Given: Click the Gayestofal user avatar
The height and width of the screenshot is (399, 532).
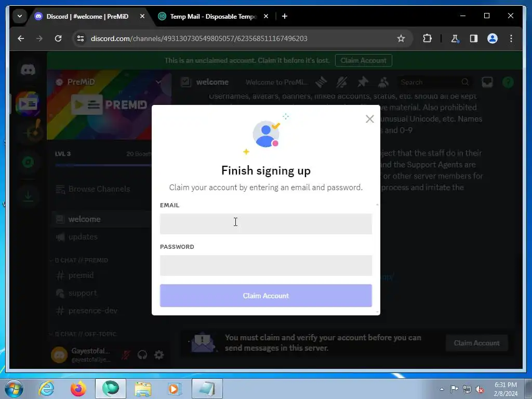Looking at the screenshot, I should pyautogui.click(x=59, y=355).
